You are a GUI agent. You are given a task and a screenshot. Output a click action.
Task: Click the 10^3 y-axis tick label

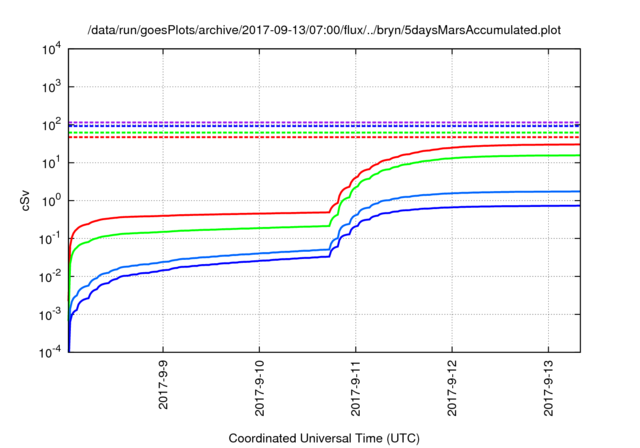(51, 87)
